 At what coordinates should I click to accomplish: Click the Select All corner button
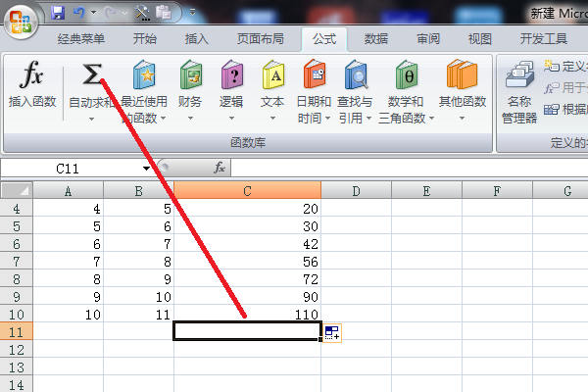(17, 190)
